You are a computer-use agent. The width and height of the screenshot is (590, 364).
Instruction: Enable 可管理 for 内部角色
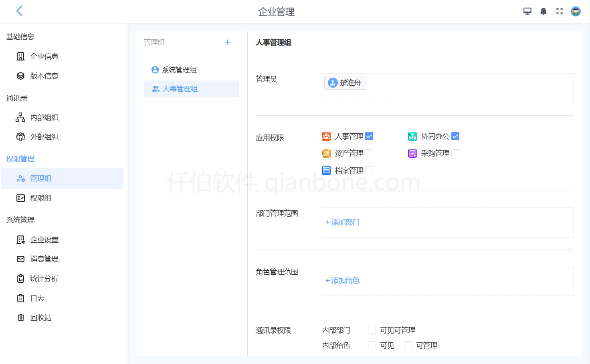pos(408,345)
